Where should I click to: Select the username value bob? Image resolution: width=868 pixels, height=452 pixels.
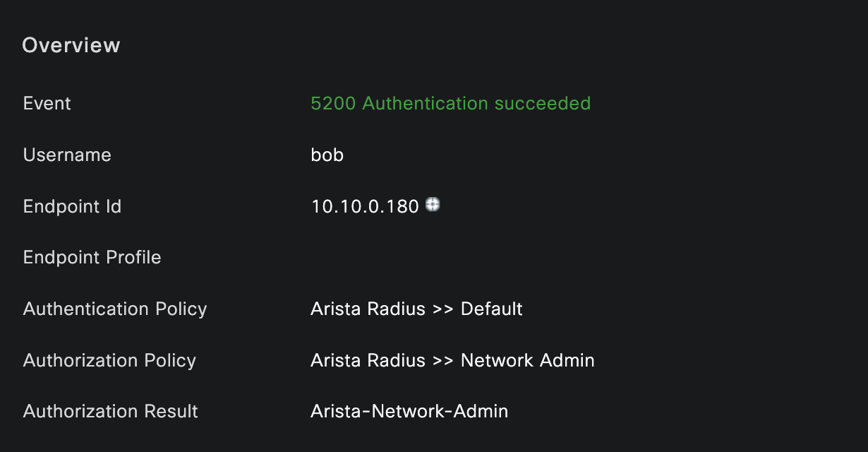[x=327, y=155]
